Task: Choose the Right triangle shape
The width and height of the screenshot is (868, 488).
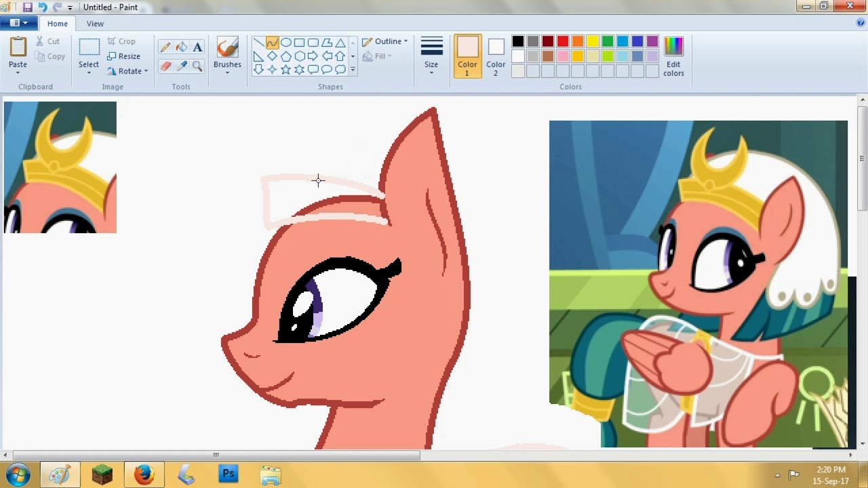Action: [258, 56]
